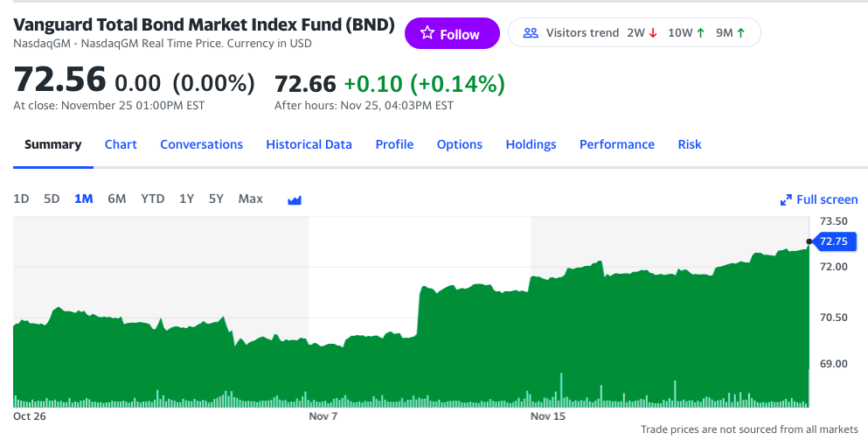Click the trade prices disclaimer note
Viewport: 868px width, 440px height.
[x=749, y=429]
